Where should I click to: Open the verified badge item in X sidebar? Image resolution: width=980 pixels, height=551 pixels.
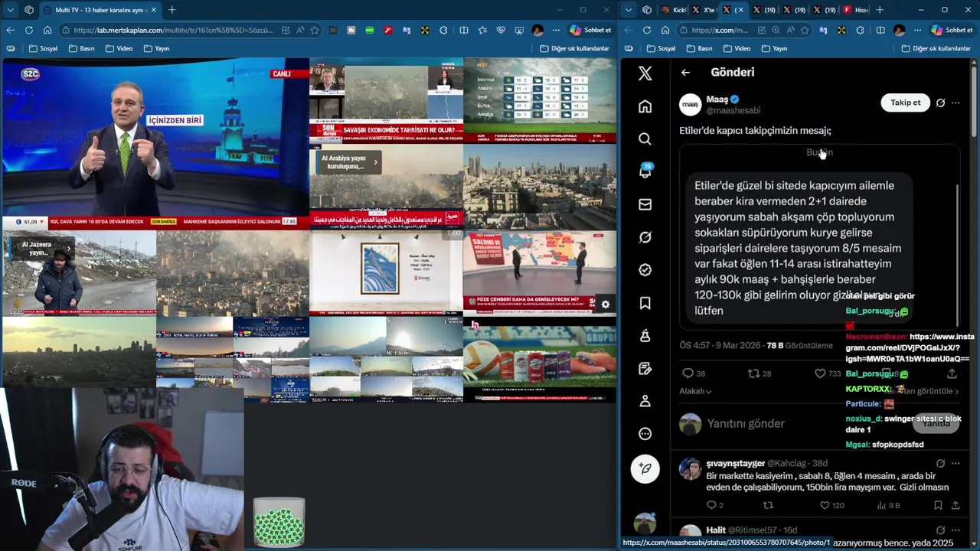pyautogui.click(x=645, y=270)
